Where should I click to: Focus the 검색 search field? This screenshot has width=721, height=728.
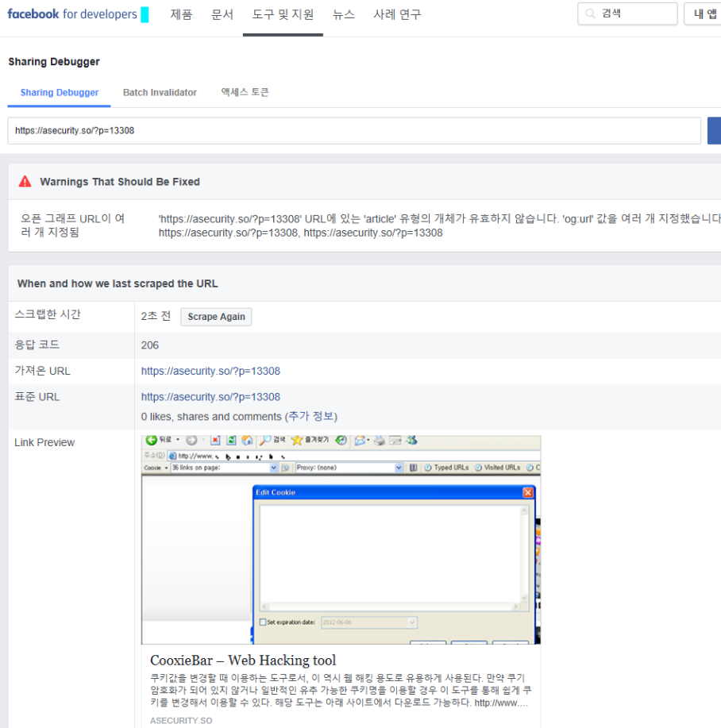coord(627,13)
